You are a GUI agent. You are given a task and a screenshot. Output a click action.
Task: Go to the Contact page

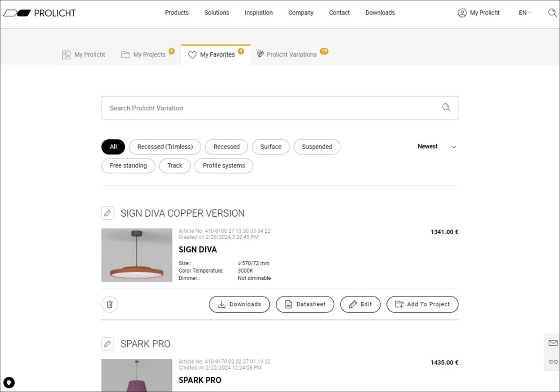coord(339,13)
